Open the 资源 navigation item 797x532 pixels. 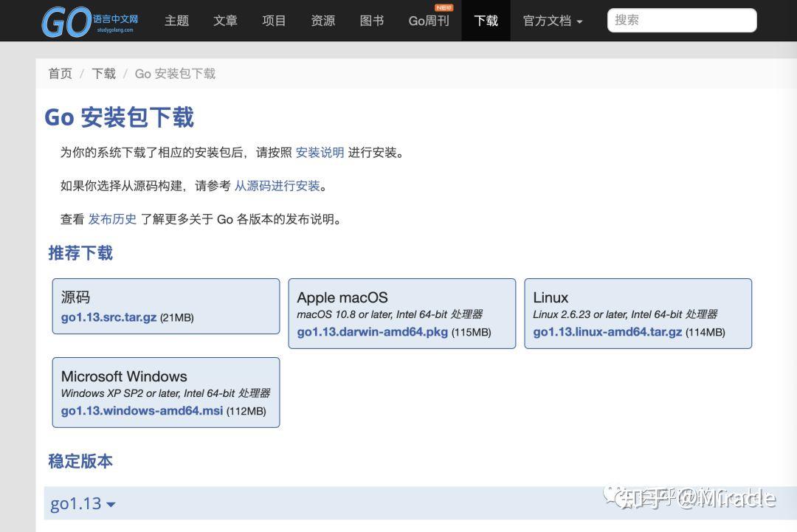322,21
